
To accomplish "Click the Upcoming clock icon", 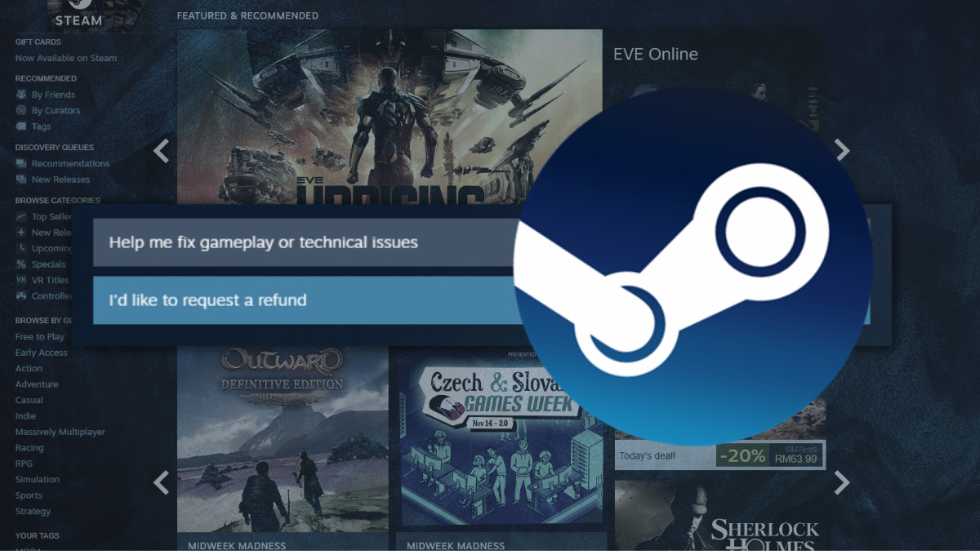I will (23, 248).
